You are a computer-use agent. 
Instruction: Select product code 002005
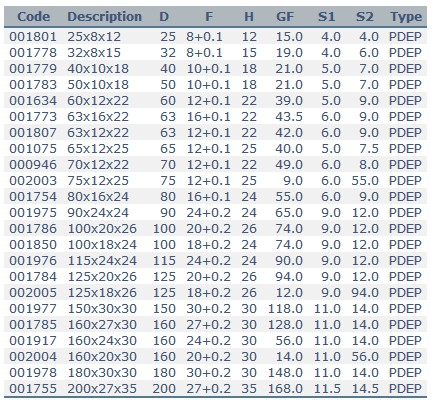click(x=33, y=293)
